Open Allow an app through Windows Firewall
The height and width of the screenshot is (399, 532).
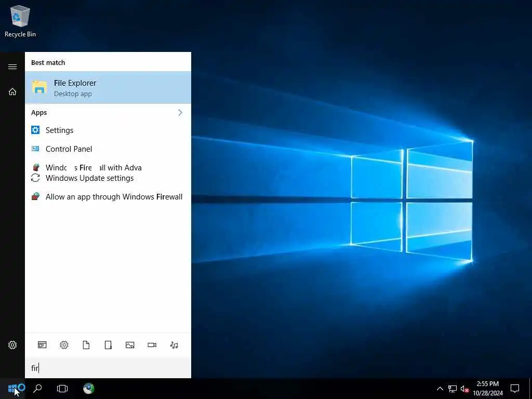(108, 197)
